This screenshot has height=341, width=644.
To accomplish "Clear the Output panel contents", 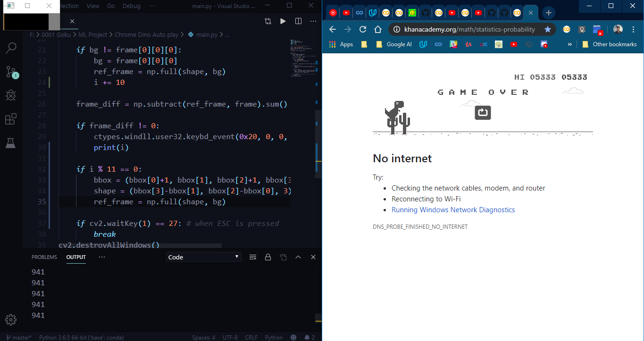I will tap(253, 257).
